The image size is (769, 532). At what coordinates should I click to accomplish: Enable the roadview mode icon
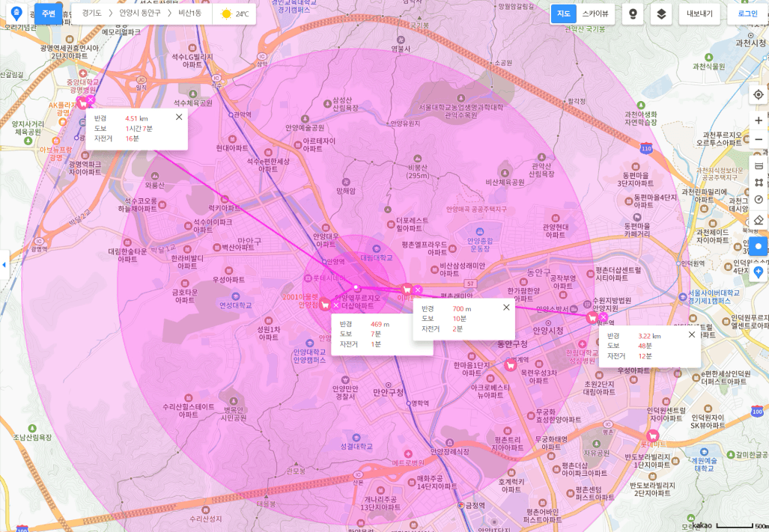(633, 13)
